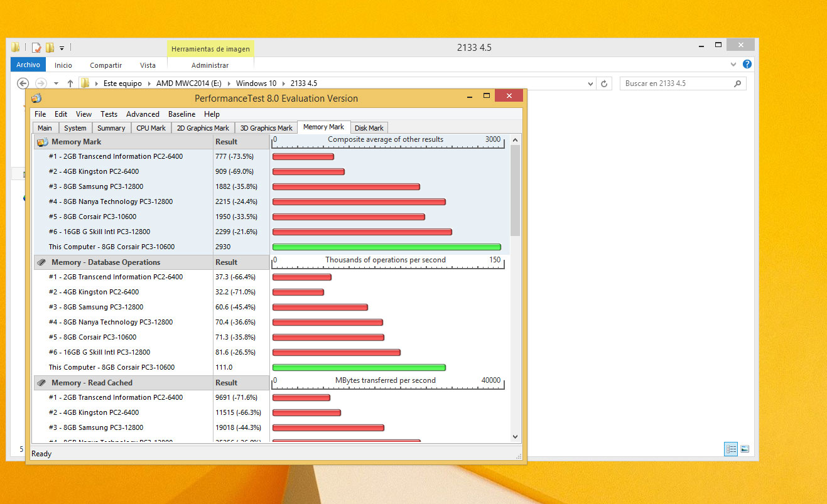827x504 pixels.
Task: Switch Explorer to details list view
Action: [730, 449]
